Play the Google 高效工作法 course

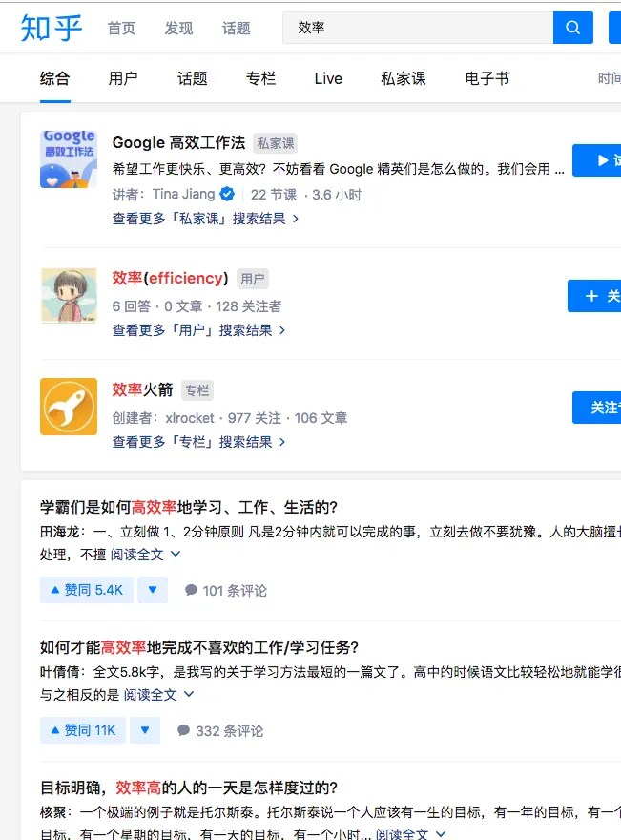pos(597,160)
